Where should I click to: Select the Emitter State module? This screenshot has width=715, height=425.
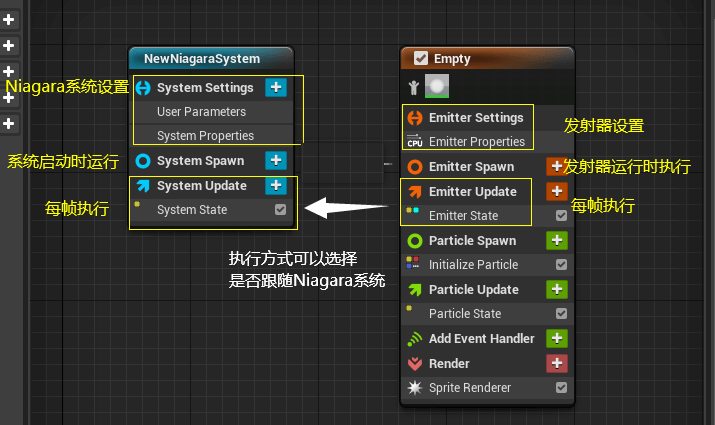[487, 215]
